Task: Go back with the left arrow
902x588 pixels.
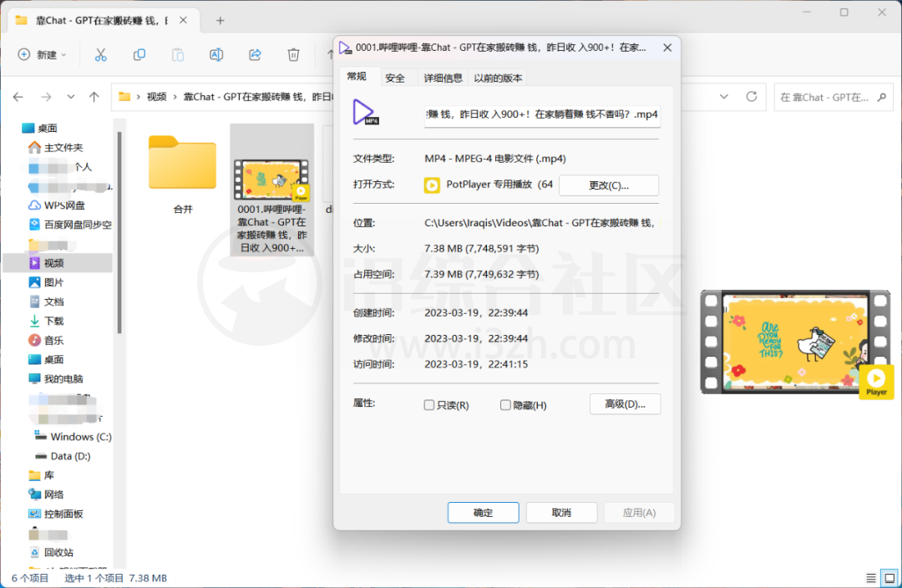Action: (x=18, y=97)
